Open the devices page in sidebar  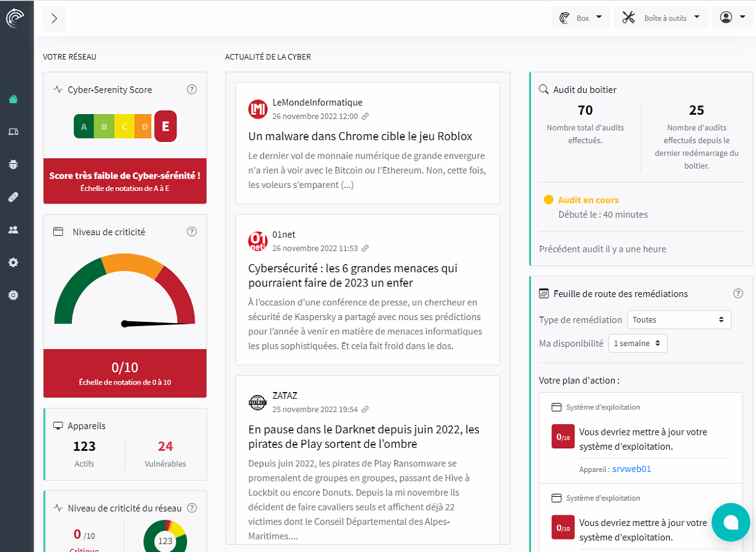13,131
